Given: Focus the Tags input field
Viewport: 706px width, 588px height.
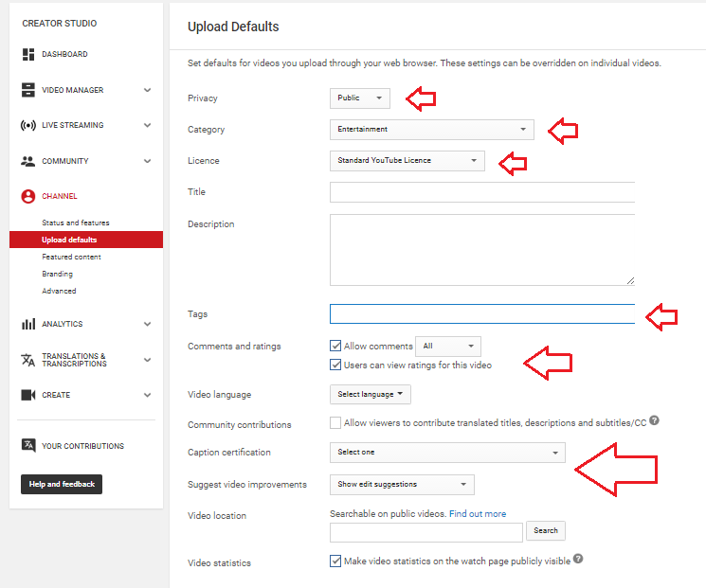Looking at the screenshot, I should 482,314.
